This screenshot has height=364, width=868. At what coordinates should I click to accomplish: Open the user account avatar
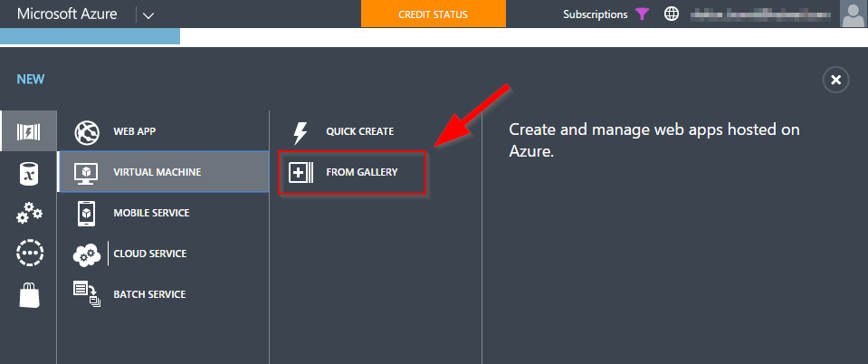(x=853, y=14)
